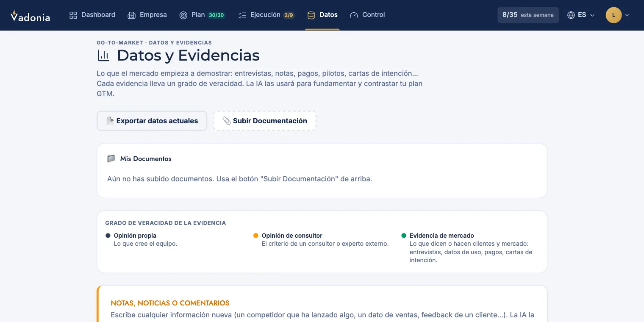The image size is (644, 322).
Task: Open the Dashboard tab
Action: 92,15
